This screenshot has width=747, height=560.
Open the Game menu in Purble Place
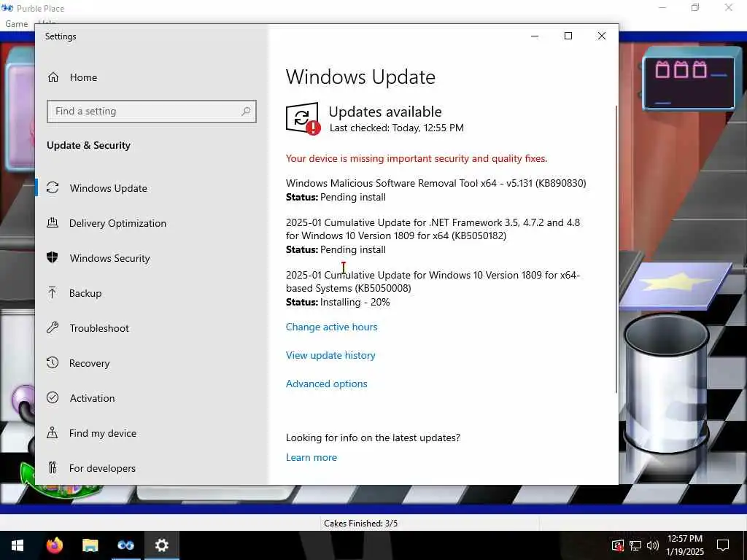tap(16, 24)
